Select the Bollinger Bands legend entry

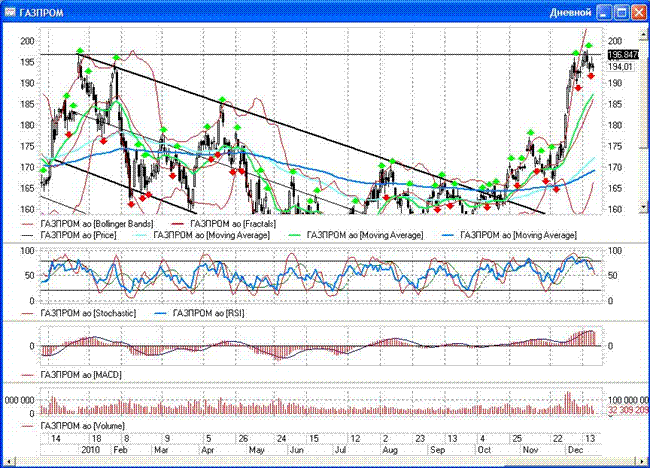[87, 224]
